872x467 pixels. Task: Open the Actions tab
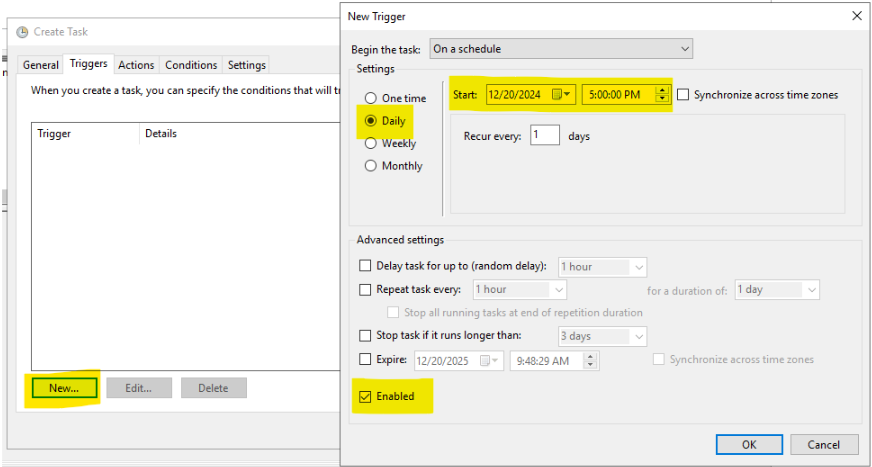click(x=136, y=65)
